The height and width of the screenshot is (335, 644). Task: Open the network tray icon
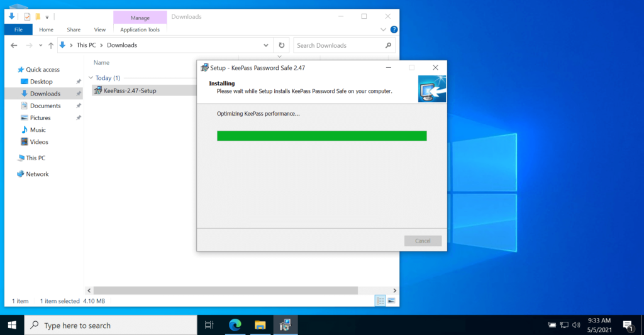click(564, 325)
